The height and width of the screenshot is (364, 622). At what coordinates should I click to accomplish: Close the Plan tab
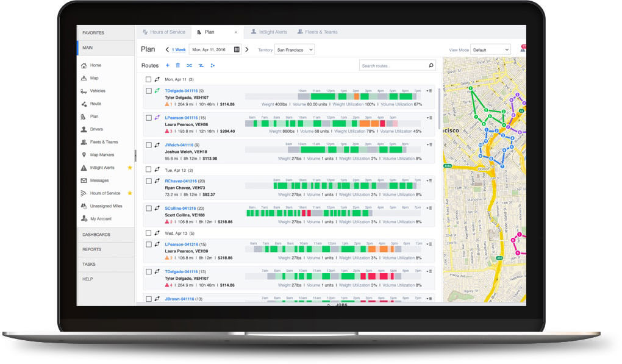coord(236,32)
